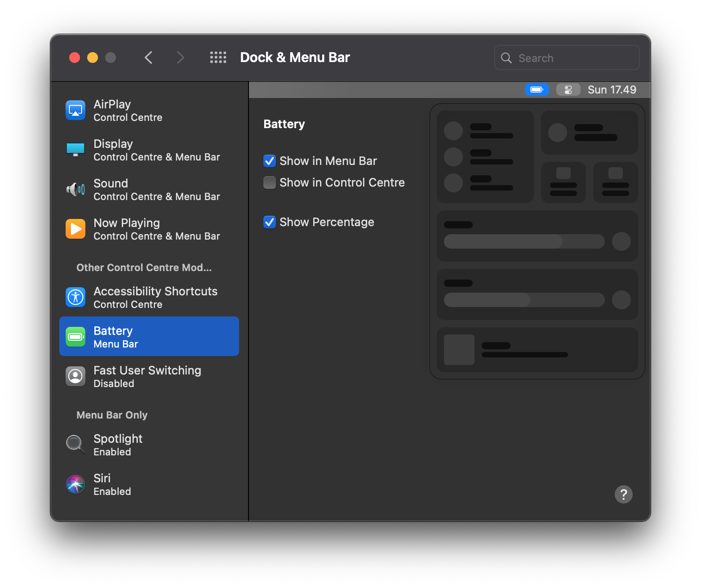The width and height of the screenshot is (701, 588).
Task: Toggle Show Percentage checkbox
Action: (270, 222)
